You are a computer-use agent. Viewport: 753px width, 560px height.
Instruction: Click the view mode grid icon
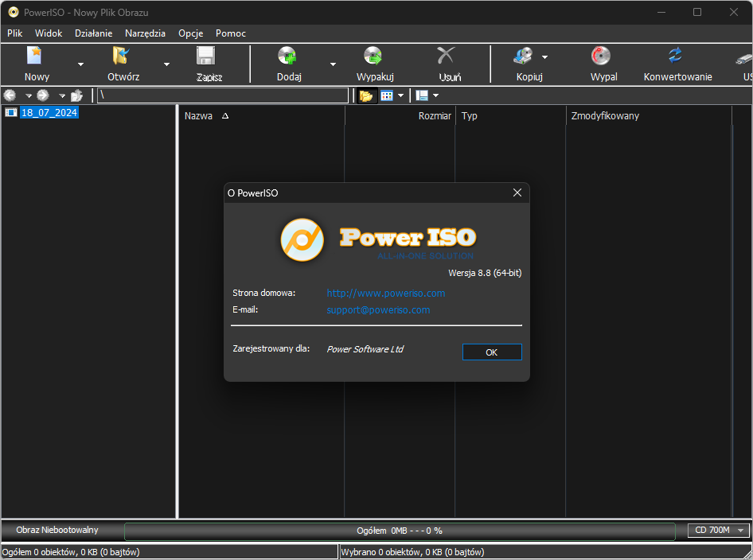click(387, 95)
